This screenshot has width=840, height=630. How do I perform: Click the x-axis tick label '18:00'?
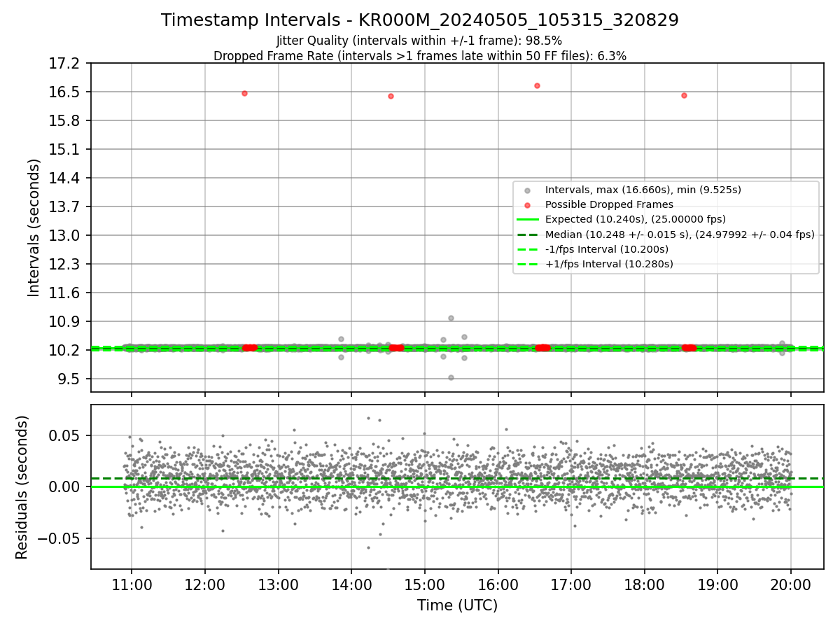click(645, 584)
